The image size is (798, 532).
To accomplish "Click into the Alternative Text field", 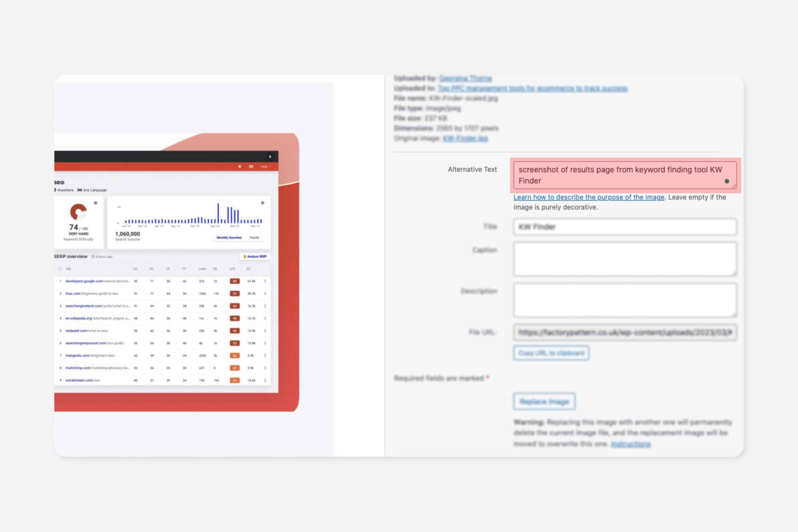I will pyautogui.click(x=620, y=175).
